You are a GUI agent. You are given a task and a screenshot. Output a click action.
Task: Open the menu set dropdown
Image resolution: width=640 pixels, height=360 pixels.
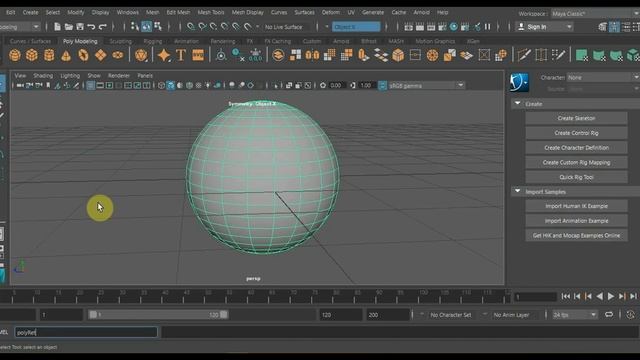click(20, 27)
